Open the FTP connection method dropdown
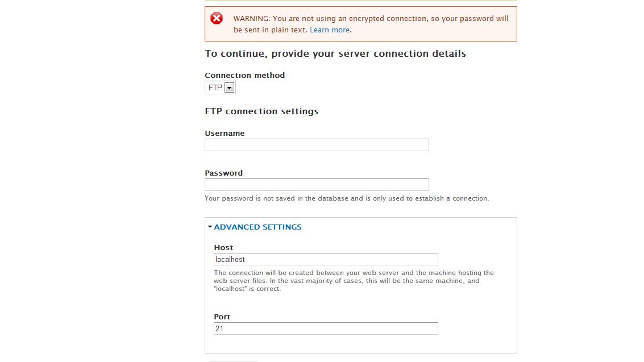This screenshot has width=644, height=362. (220, 88)
